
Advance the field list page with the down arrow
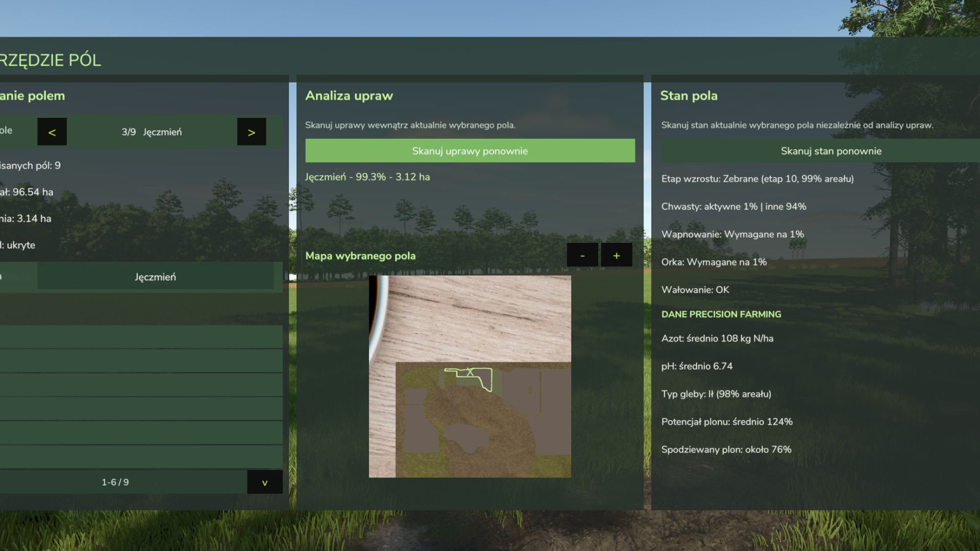[x=265, y=482]
